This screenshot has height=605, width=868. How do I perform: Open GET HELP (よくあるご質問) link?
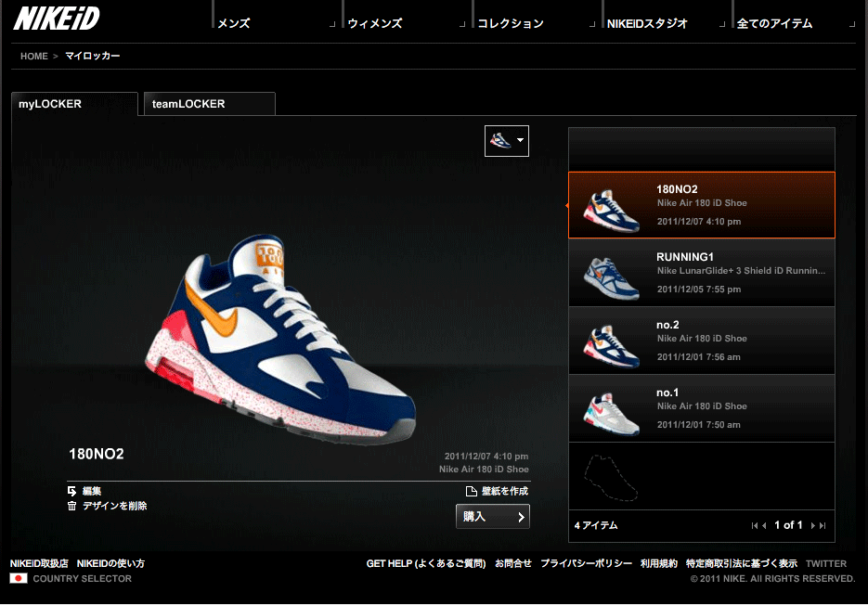(x=426, y=563)
